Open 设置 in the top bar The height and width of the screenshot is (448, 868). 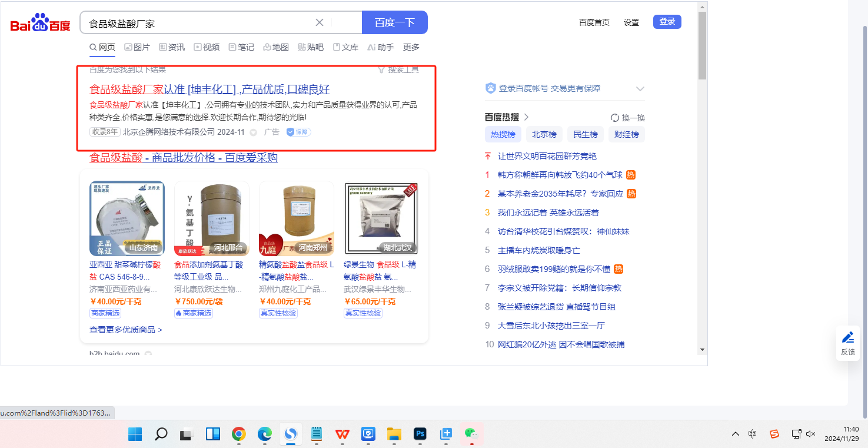click(x=631, y=22)
